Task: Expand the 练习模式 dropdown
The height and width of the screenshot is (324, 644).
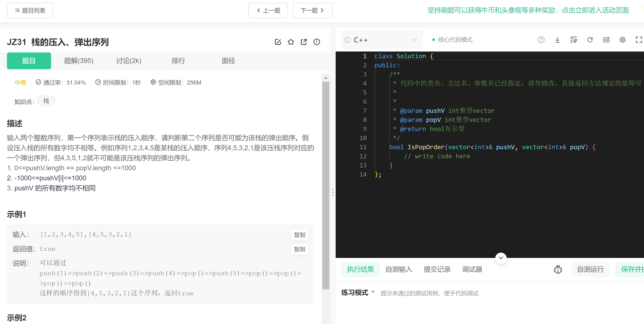Action: (358, 293)
